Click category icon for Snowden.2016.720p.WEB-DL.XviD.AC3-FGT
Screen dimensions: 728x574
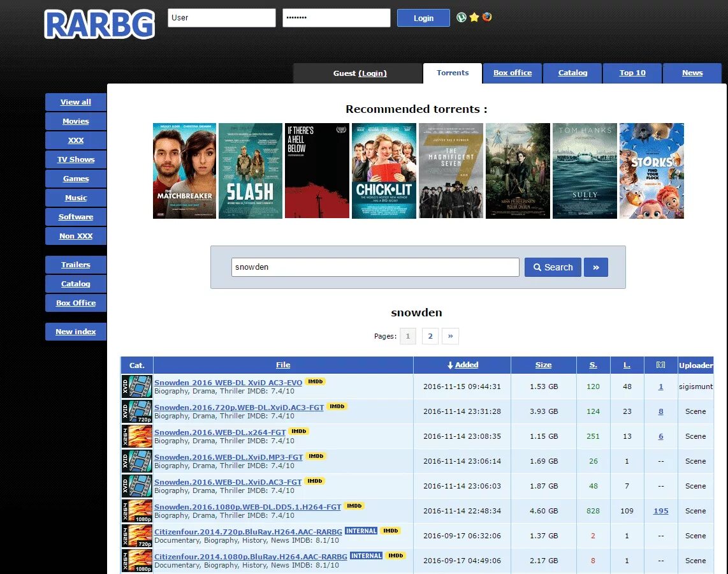point(137,411)
